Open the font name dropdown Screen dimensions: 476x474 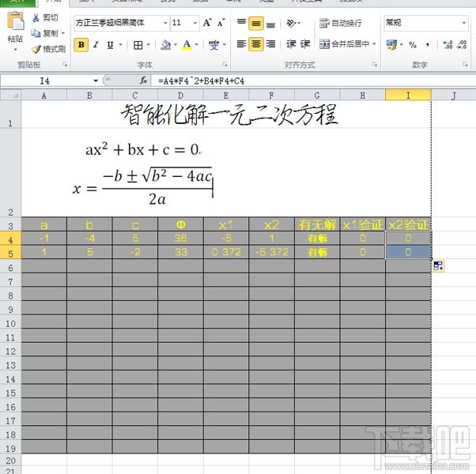click(165, 23)
